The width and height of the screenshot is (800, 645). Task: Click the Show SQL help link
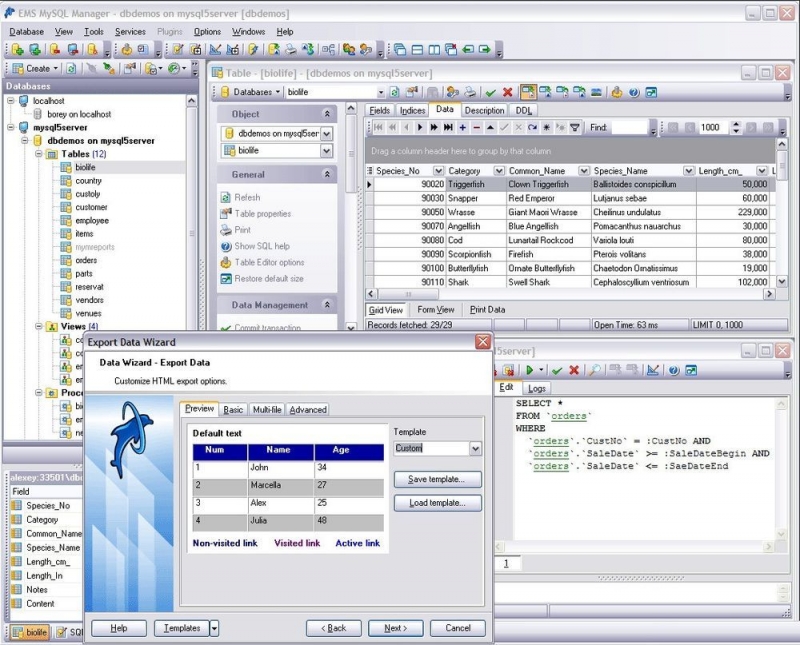point(262,246)
